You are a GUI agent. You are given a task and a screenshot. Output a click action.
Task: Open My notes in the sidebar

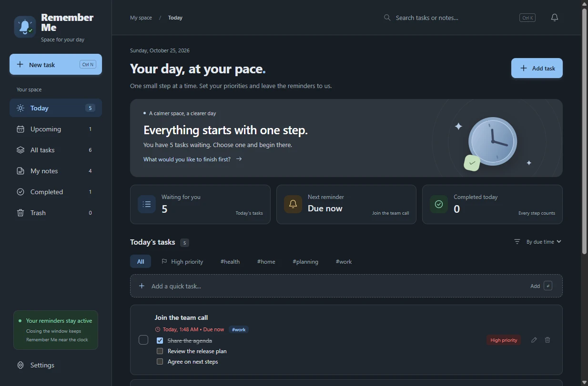tap(56, 171)
